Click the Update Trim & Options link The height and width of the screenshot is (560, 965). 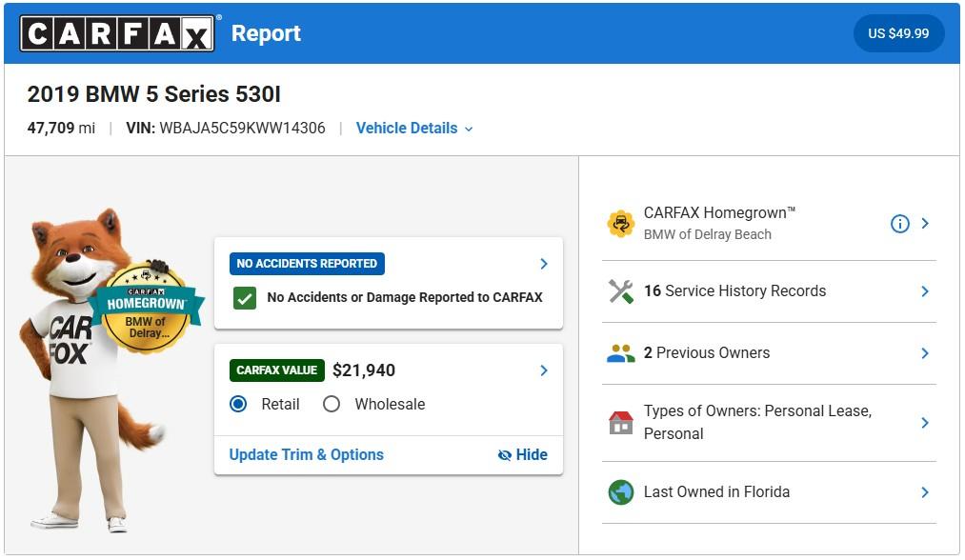306,455
